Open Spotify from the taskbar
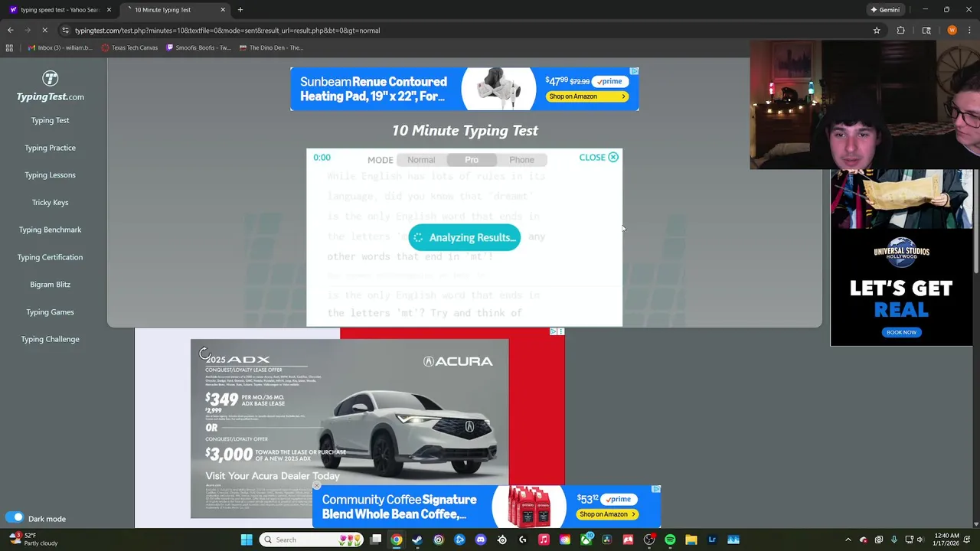The width and height of the screenshot is (980, 551). click(x=670, y=540)
